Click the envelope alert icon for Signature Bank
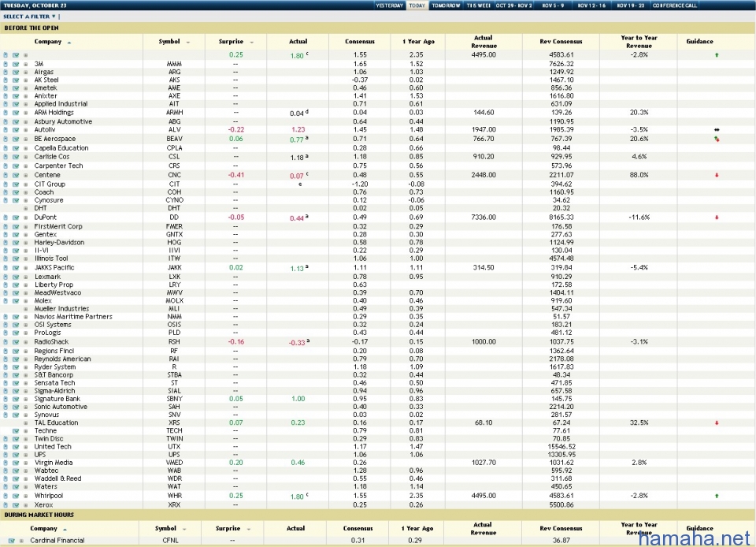Viewport: 756px width, 547px height. 16,399
